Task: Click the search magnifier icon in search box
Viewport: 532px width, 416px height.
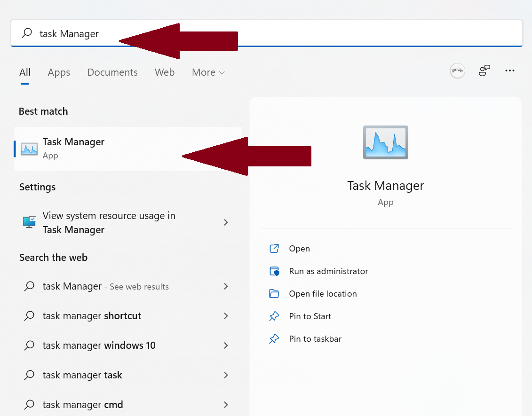Action: [27, 33]
